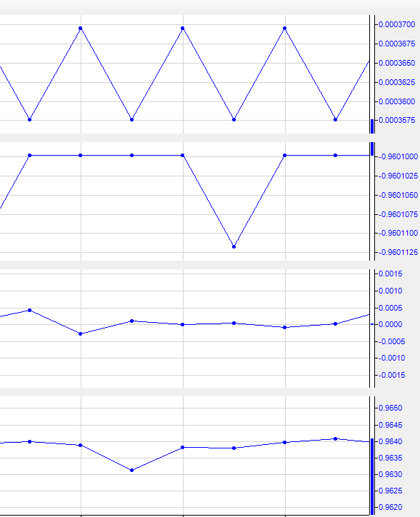
Task: Click the -0.9601125 axis label
Action: coord(398,253)
